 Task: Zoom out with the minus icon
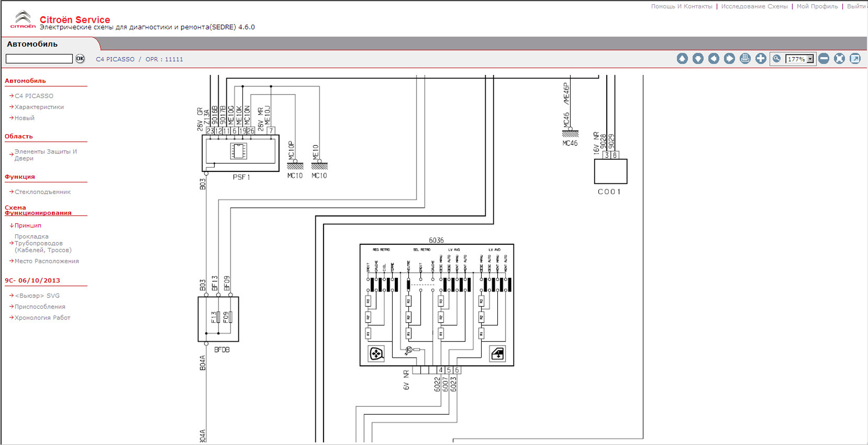824,59
